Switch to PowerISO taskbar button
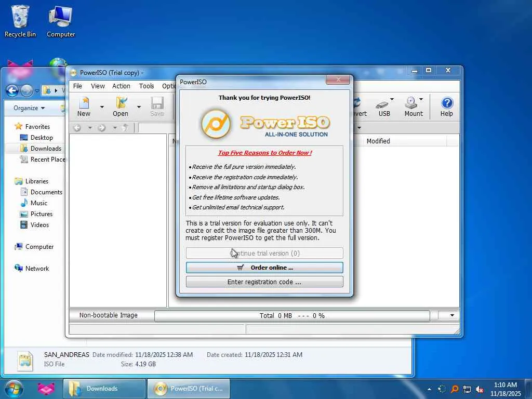The image size is (532, 399). 189,389
